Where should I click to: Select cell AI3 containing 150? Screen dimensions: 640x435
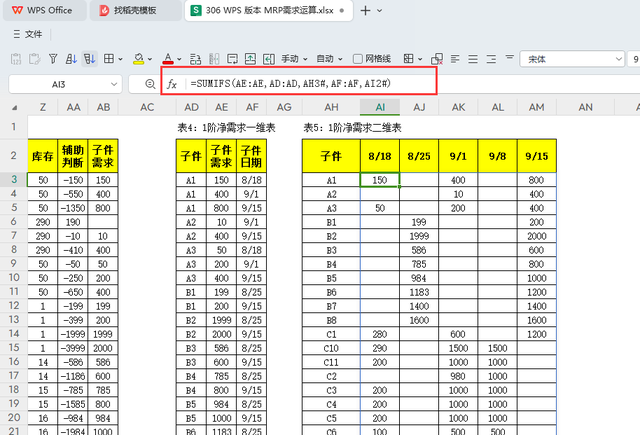(380, 180)
